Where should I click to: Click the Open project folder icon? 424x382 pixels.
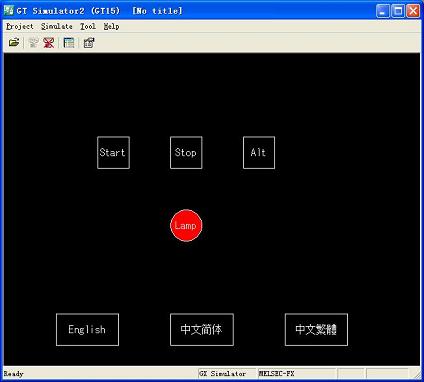click(x=14, y=43)
